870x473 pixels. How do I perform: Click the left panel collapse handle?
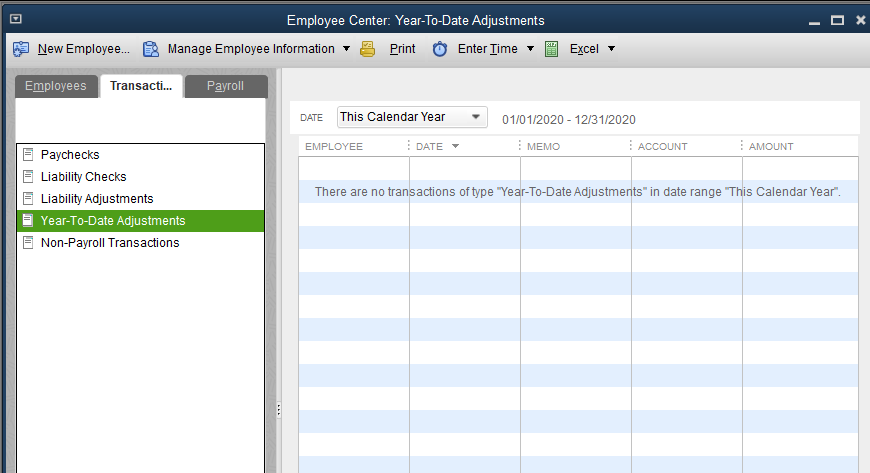279,410
